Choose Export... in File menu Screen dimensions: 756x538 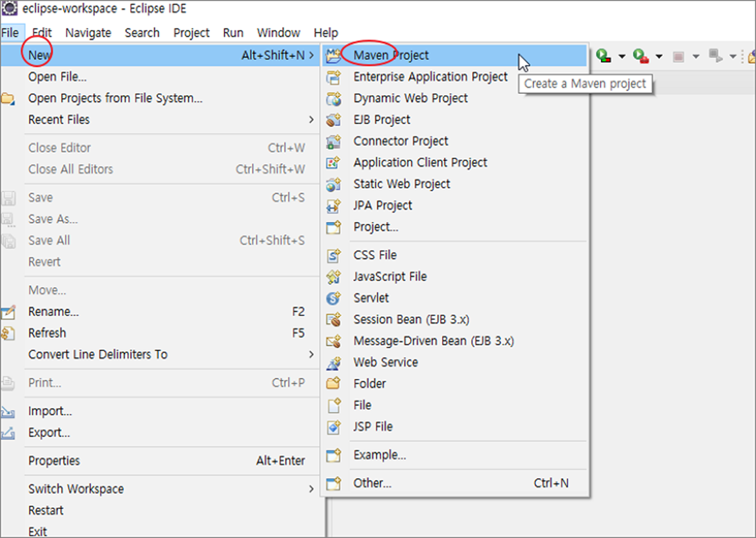point(49,433)
